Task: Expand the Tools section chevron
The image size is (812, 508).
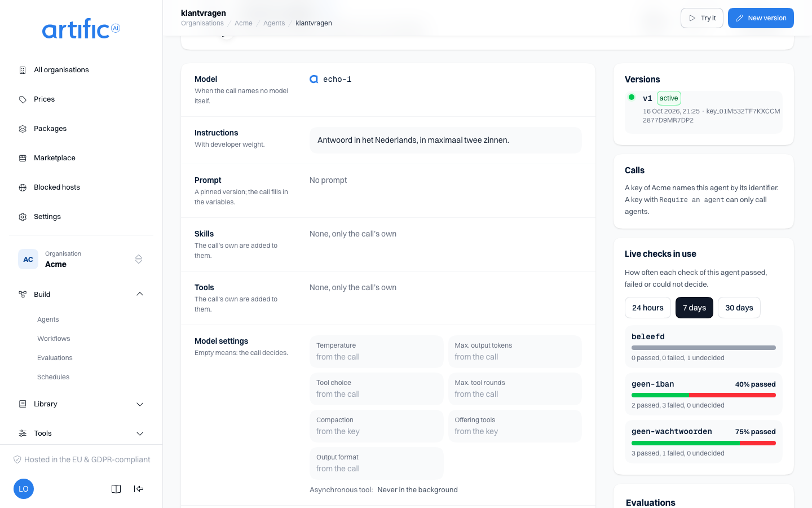Action: coord(140,433)
